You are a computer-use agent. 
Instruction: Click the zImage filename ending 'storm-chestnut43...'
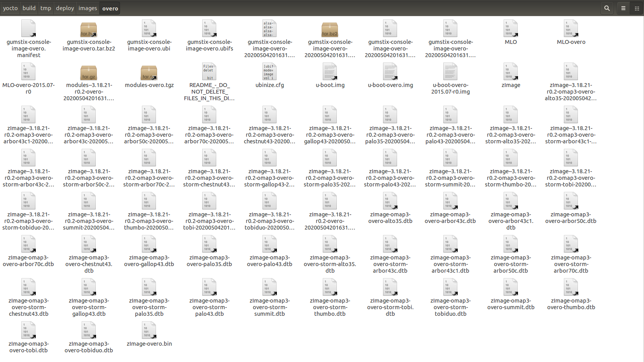pos(209,178)
